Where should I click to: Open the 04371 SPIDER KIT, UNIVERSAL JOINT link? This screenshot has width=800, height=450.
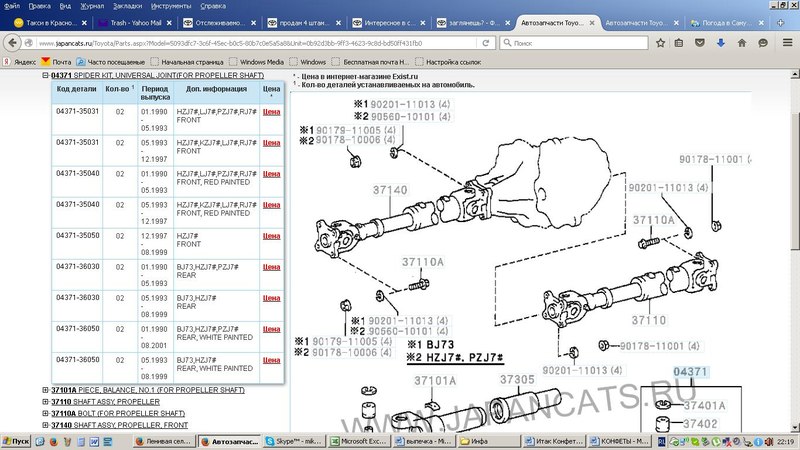157,75
